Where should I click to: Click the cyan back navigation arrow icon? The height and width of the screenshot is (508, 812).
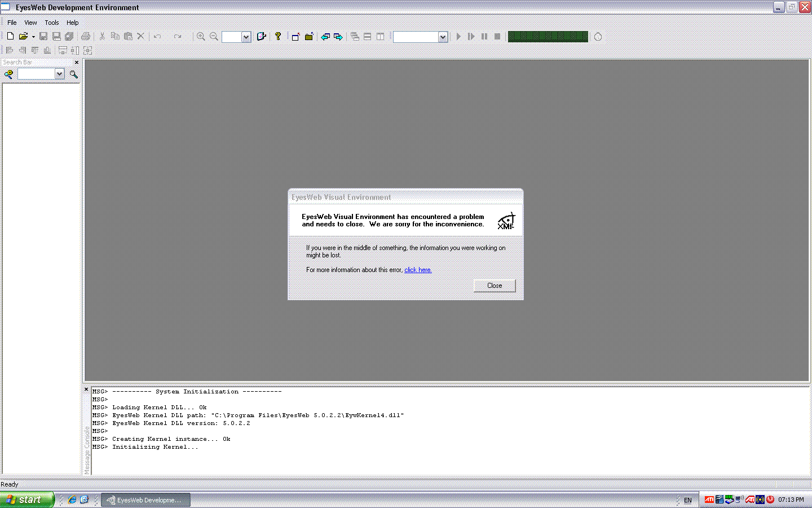(x=325, y=36)
